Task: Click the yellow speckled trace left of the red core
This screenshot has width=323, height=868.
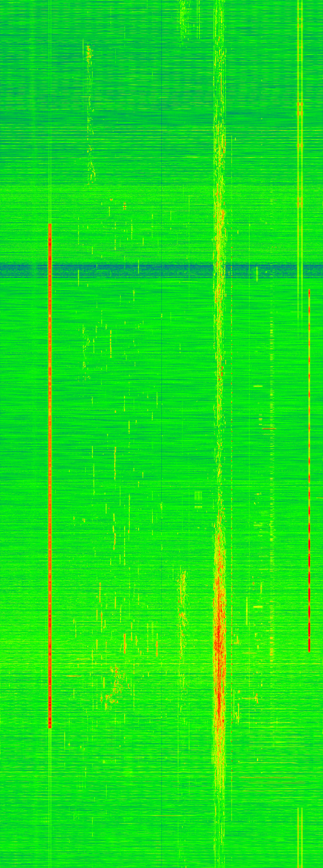Action: [183, 607]
